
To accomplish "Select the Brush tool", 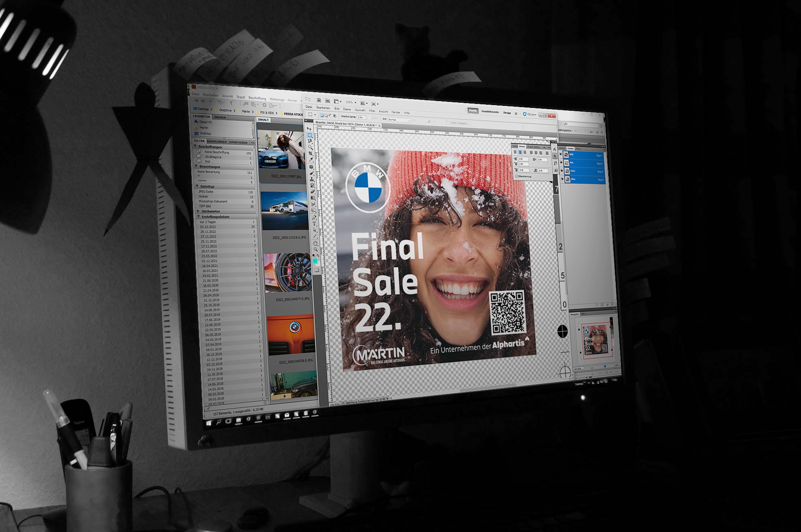I will (x=312, y=173).
